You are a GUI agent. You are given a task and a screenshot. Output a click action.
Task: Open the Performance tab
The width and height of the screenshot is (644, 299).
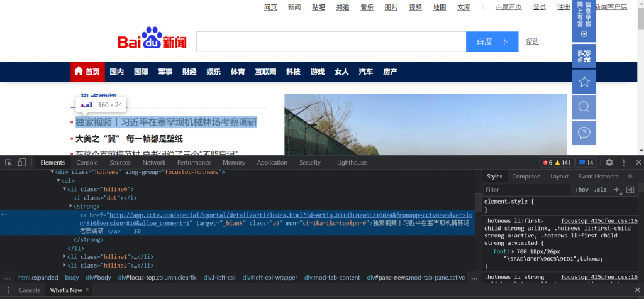point(194,163)
